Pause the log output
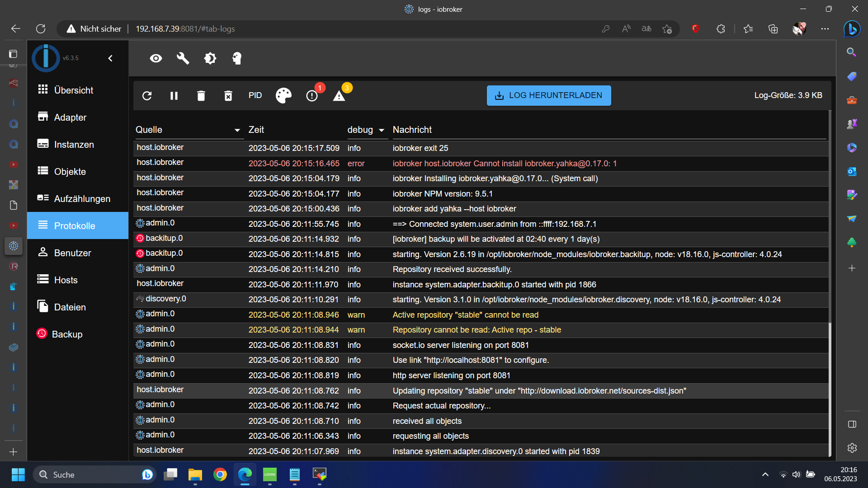Image resolution: width=868 pixels, height=488 pixels. click(x=174, y=96)
